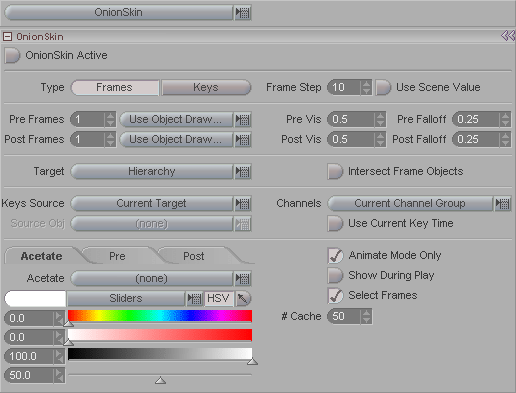Image resolution: width=516 pixels, height=393 pixels.
Task: Open the popup icon beside the top OnionSkin button
Action: (x=243, y=13)
